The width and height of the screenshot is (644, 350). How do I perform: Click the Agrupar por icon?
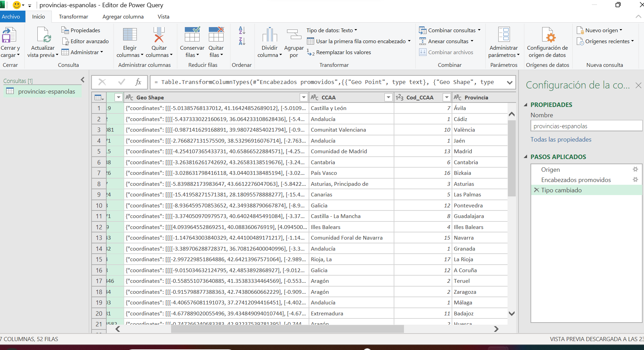click(294, 35)
